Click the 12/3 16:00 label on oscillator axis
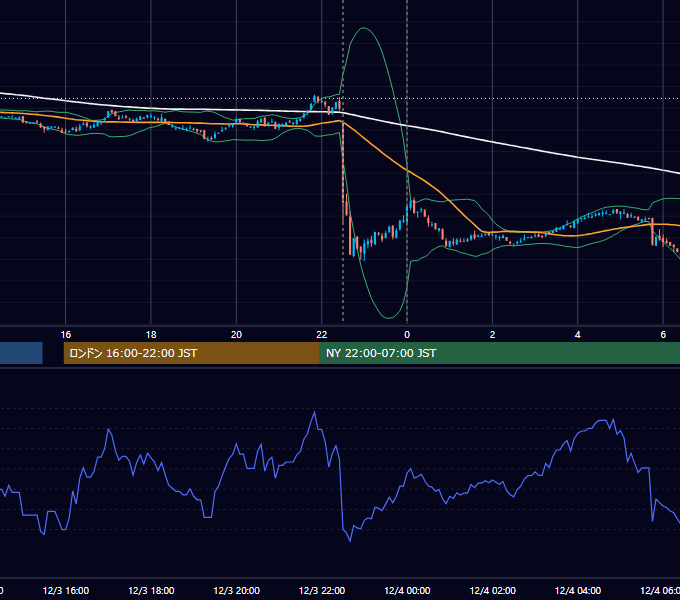The width and height of the screenshot is (680, 600). click(66, 590)
